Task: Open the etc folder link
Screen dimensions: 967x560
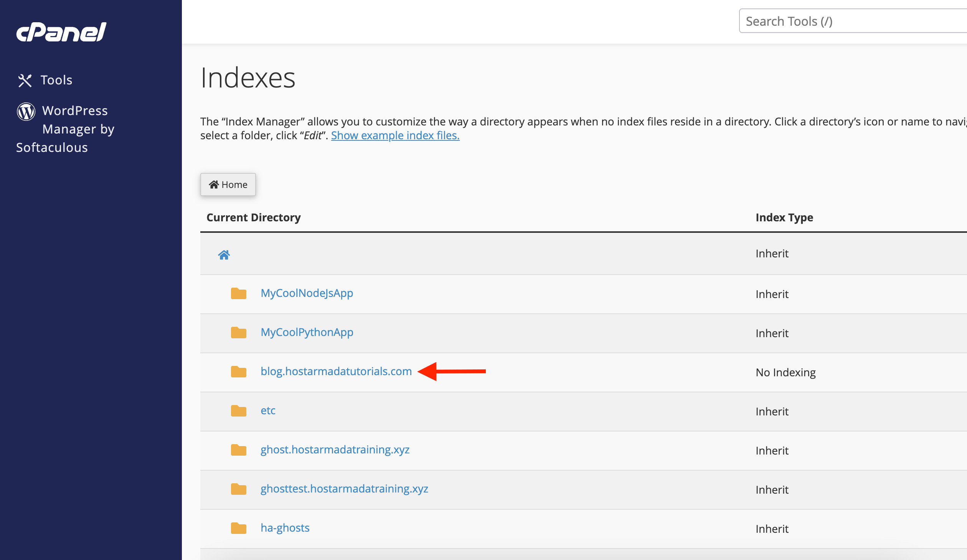Action: pyautogui.click(x=268, y=410)
